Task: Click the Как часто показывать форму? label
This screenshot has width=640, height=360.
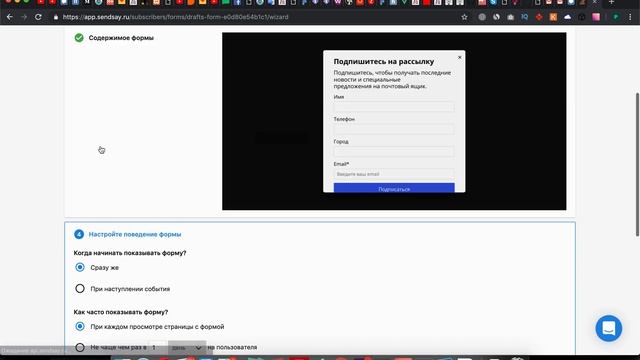Action: pyautogui.click(x=121, y=312)
